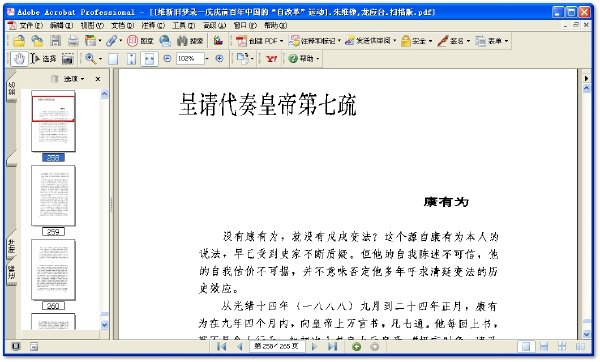Click the green Previous View button

(356, 347)
